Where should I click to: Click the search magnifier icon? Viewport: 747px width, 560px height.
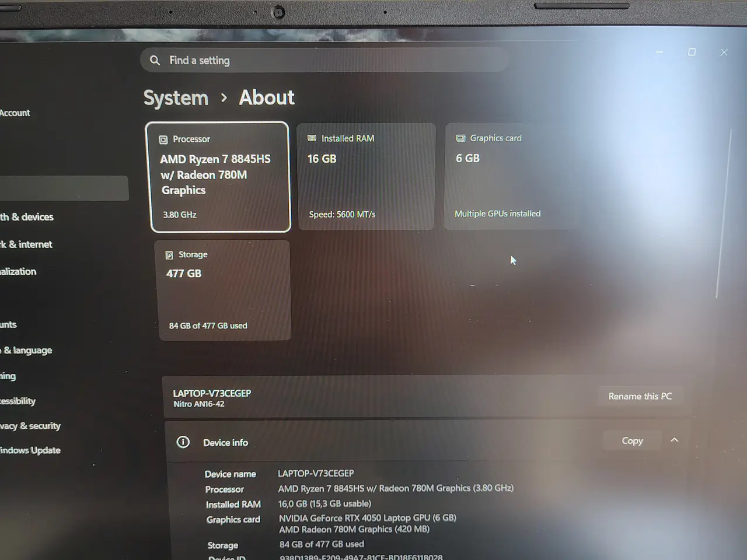coord(155,60)
